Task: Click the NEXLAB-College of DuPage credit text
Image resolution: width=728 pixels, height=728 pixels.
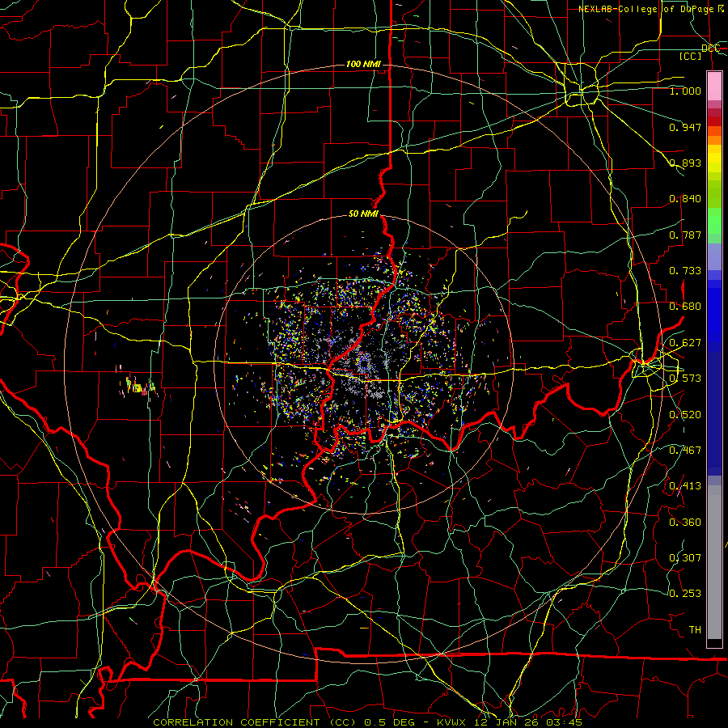Action: click(x=651, y=9)
